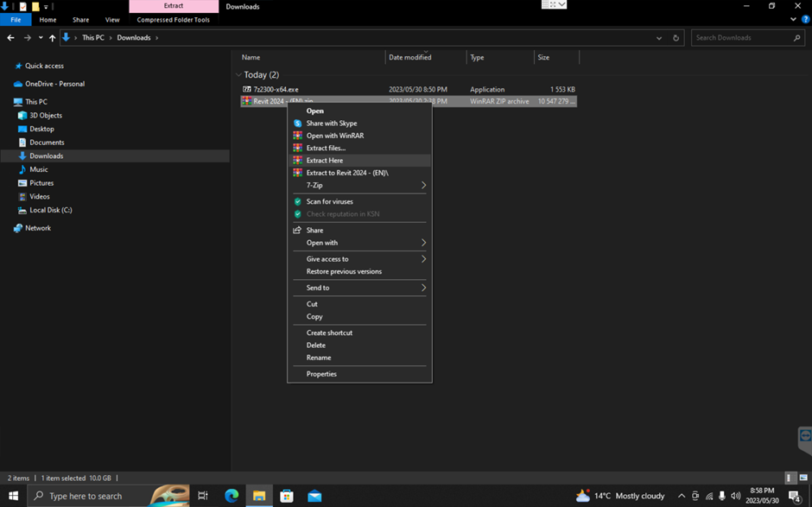Switch to the Share ribbon tab

tap(81, 20)
